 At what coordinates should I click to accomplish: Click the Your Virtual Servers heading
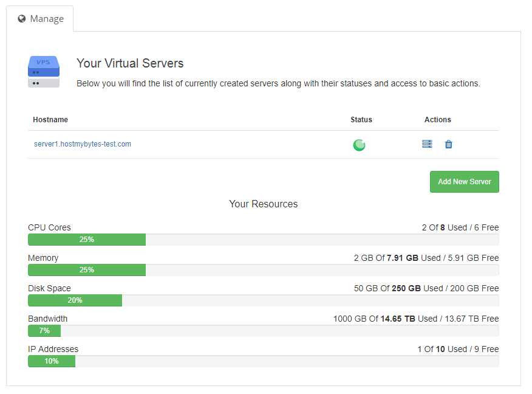tap(130, 63)
